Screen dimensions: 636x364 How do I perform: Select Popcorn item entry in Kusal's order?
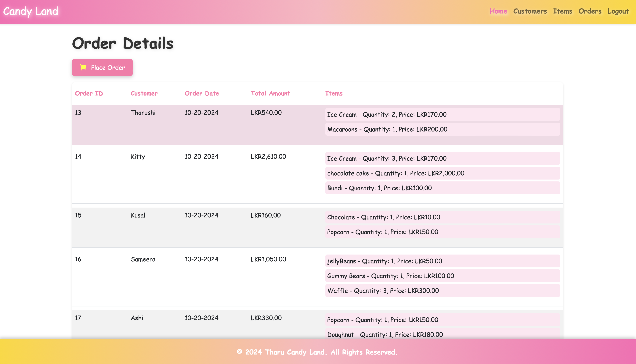click(x=443, y=232)
